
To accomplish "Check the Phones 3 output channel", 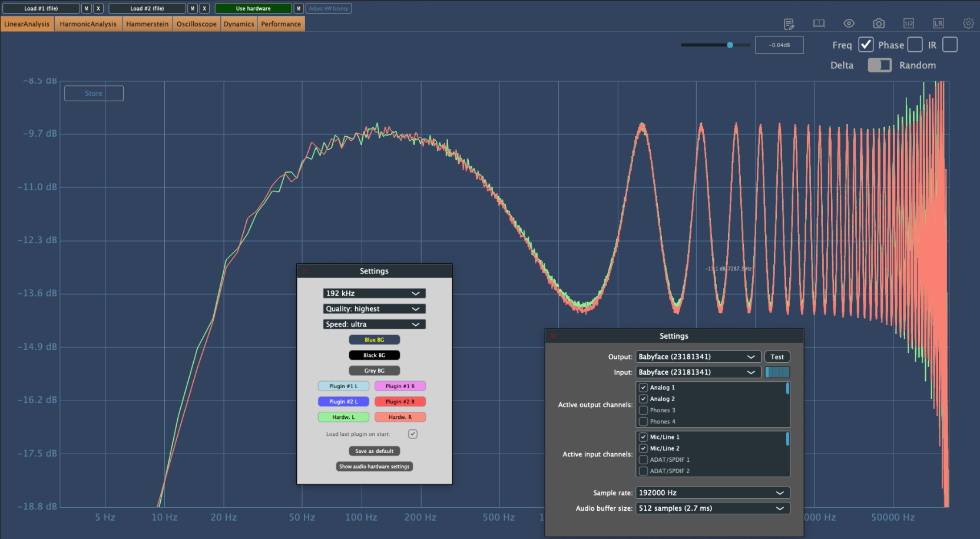I will [644, 411].
